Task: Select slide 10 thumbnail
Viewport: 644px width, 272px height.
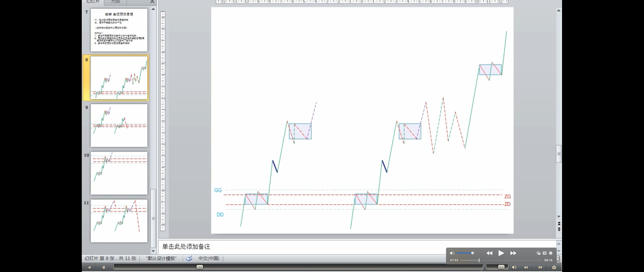Action: coord(119,173)
